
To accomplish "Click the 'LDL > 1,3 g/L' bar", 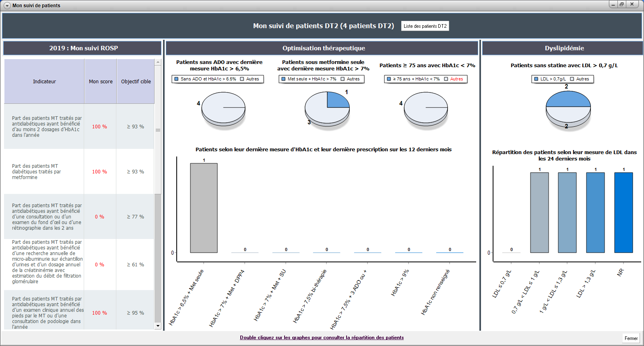I will [595, 212].
